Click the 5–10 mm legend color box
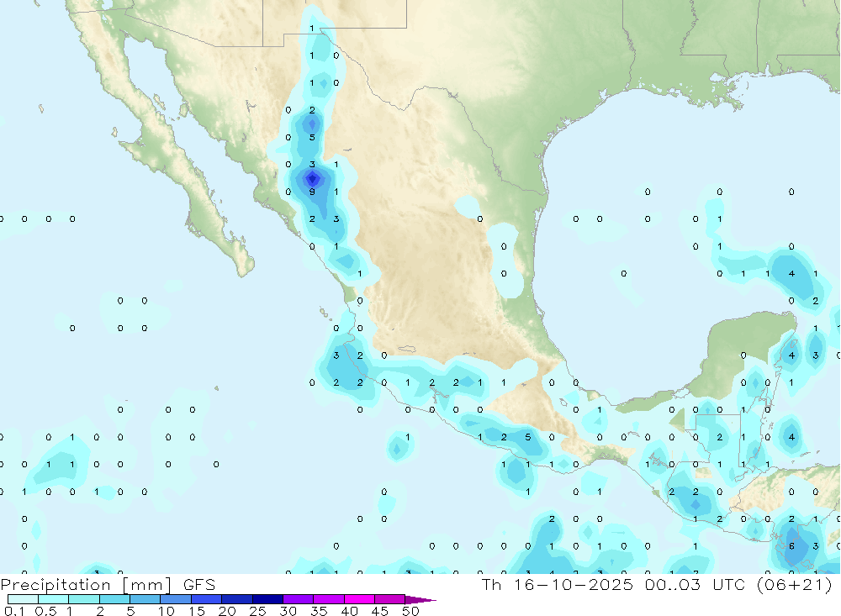The width and height of the screenshot is (841, 616). point(145,599)
